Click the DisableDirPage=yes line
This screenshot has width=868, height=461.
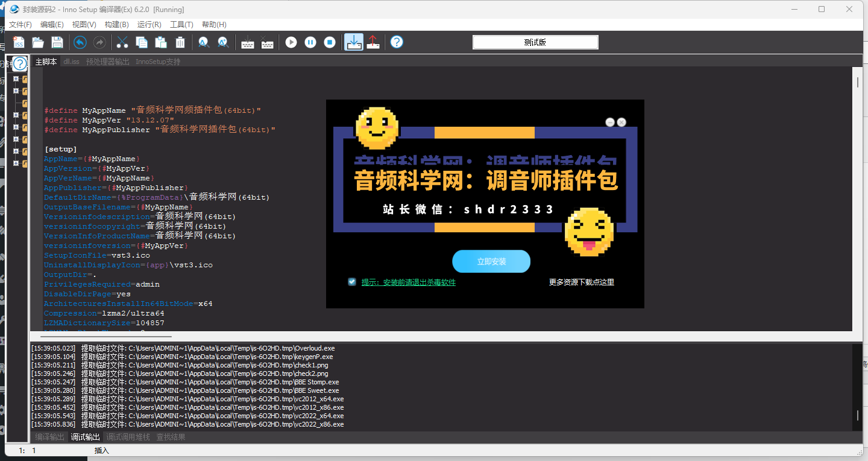(x=87, y=294)
